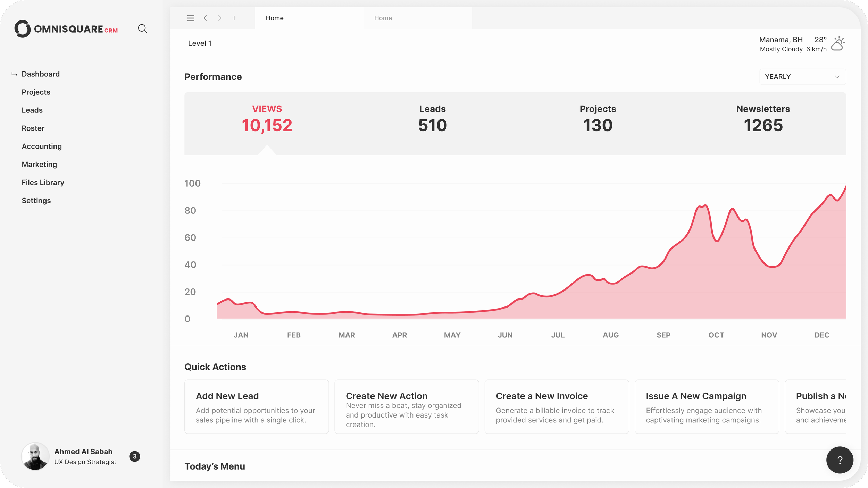Show the Newsletters metric on chart
868x488 pixels.
763,119
